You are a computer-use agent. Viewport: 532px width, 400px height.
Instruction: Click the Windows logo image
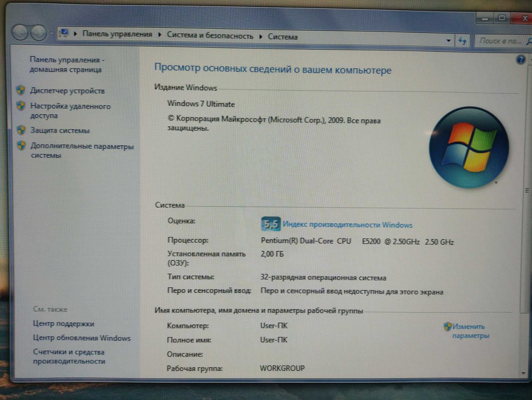pyautogui.click(x=469, y=147)
